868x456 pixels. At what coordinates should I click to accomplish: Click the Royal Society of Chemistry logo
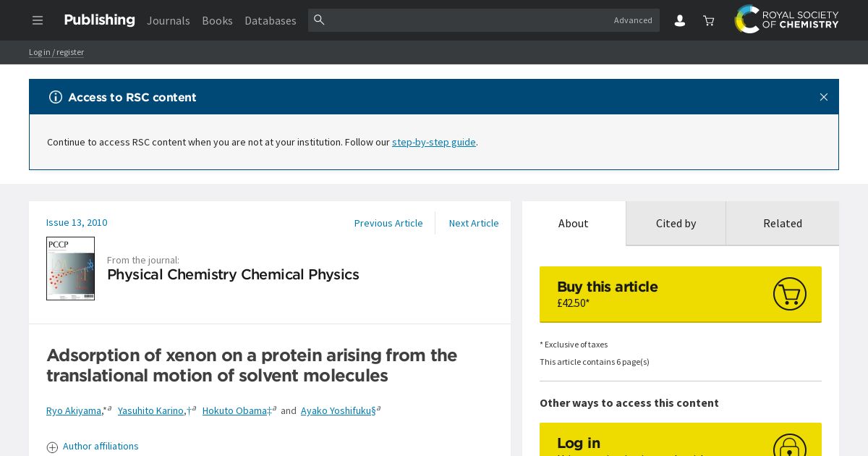pyautogui.click(x=786, y=20)
